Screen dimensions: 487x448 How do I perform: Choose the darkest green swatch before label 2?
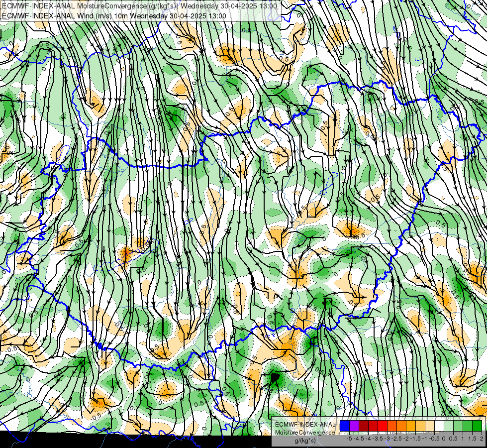[x=477, y=426]
